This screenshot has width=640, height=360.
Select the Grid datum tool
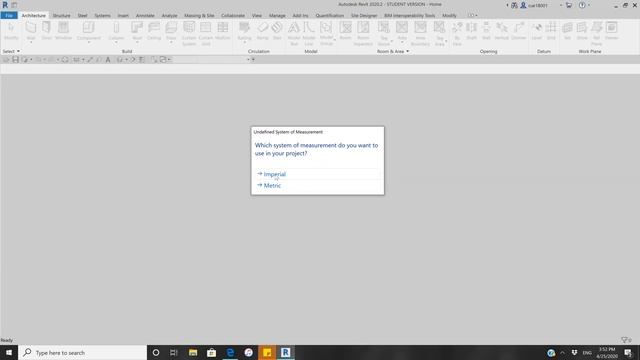pos(551,31)
